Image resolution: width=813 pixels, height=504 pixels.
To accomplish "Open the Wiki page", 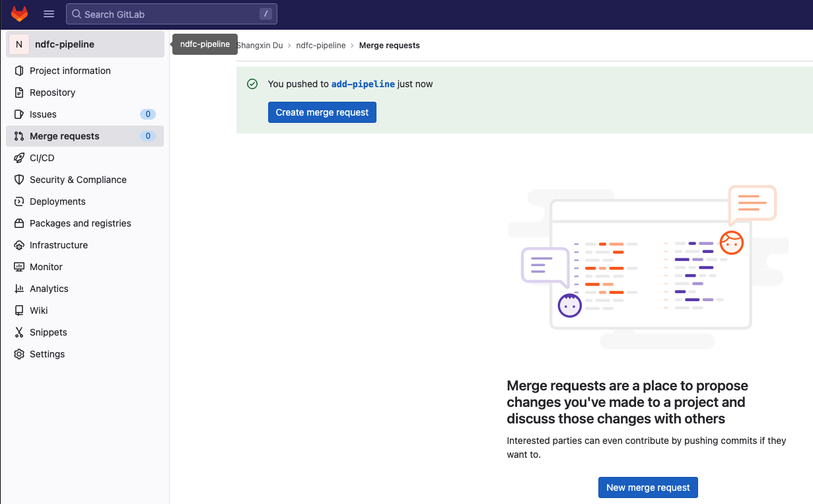I will [x=85, y=310].
